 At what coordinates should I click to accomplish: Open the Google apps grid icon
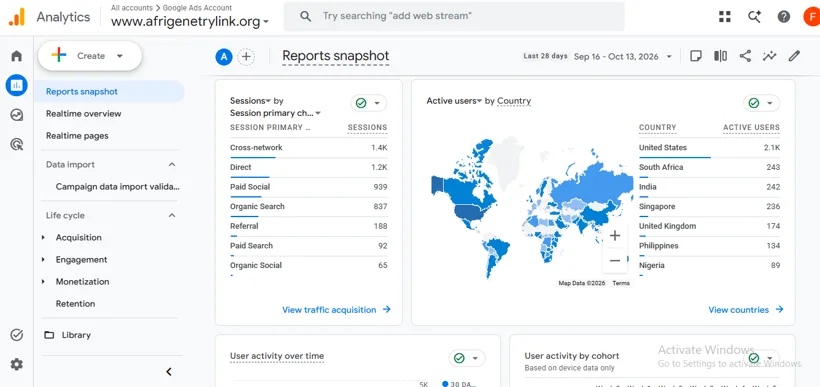pyautogui.click(x=725, y=17)
